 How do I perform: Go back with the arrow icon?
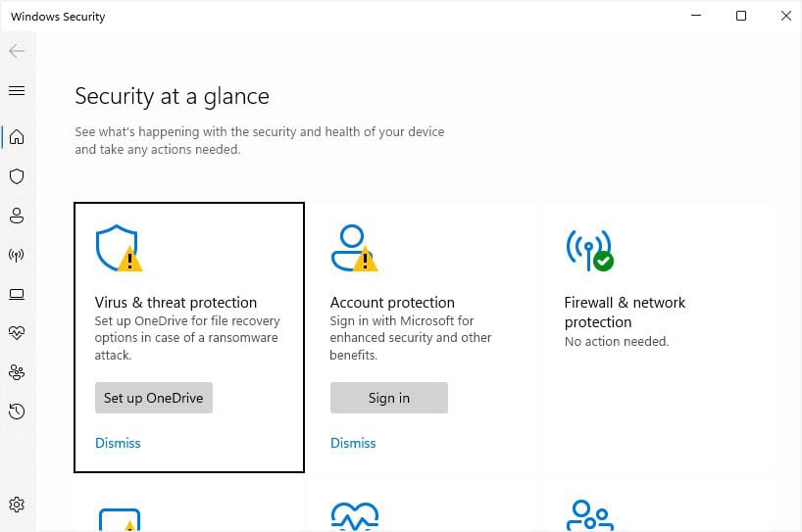coord(17,51)
